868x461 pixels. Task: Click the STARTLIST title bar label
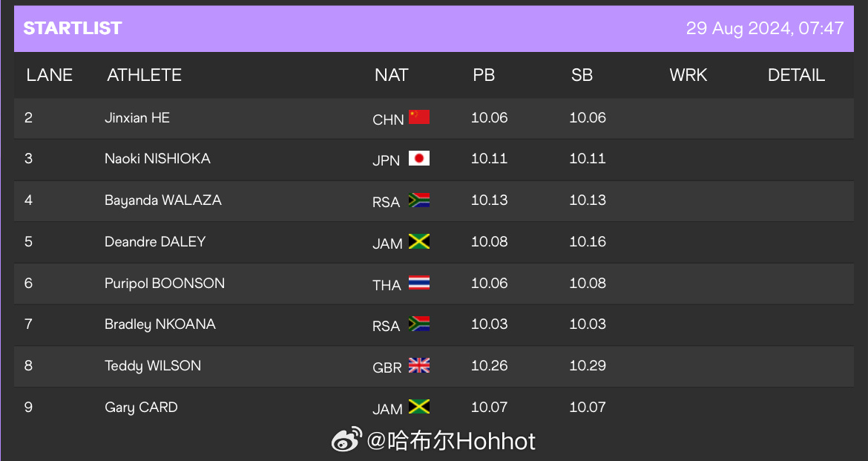(73, 28)
